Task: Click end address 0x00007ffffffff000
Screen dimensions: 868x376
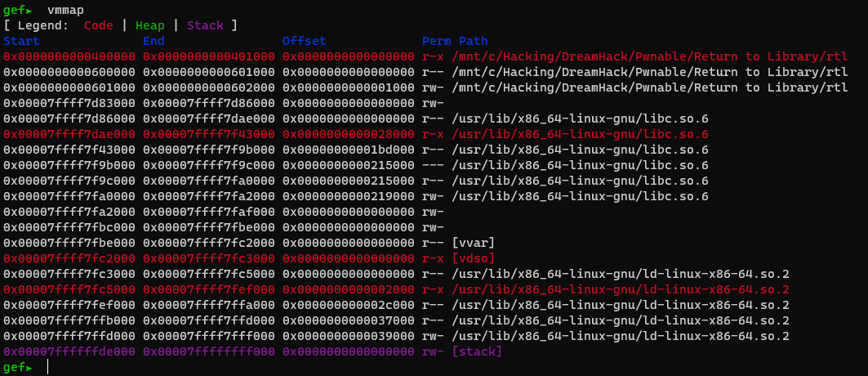Action: [x=209, y=351]
